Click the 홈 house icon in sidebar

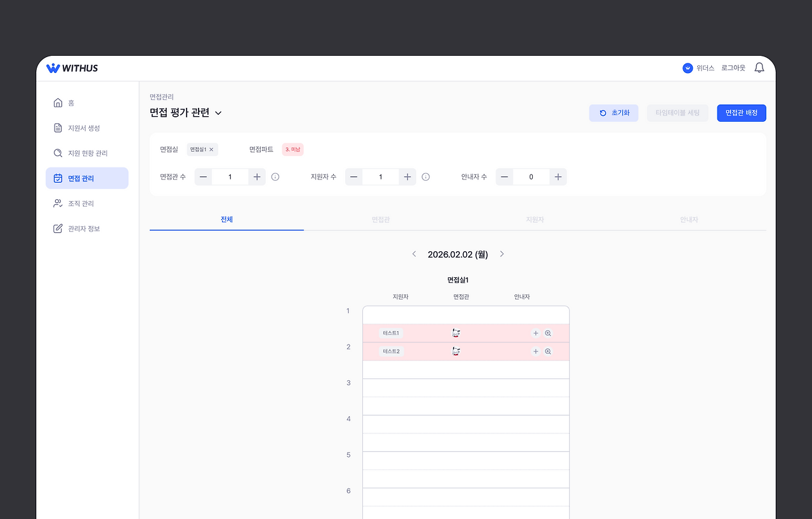coord(58,103)
